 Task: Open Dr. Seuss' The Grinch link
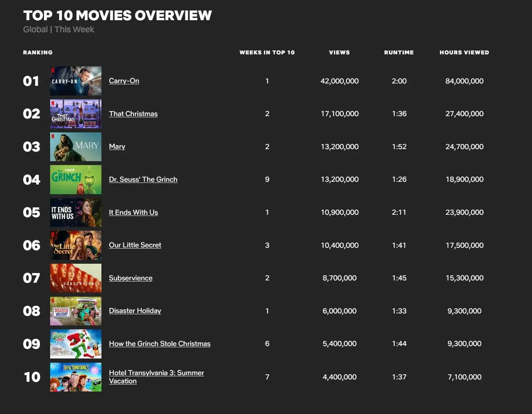(143, 179)
